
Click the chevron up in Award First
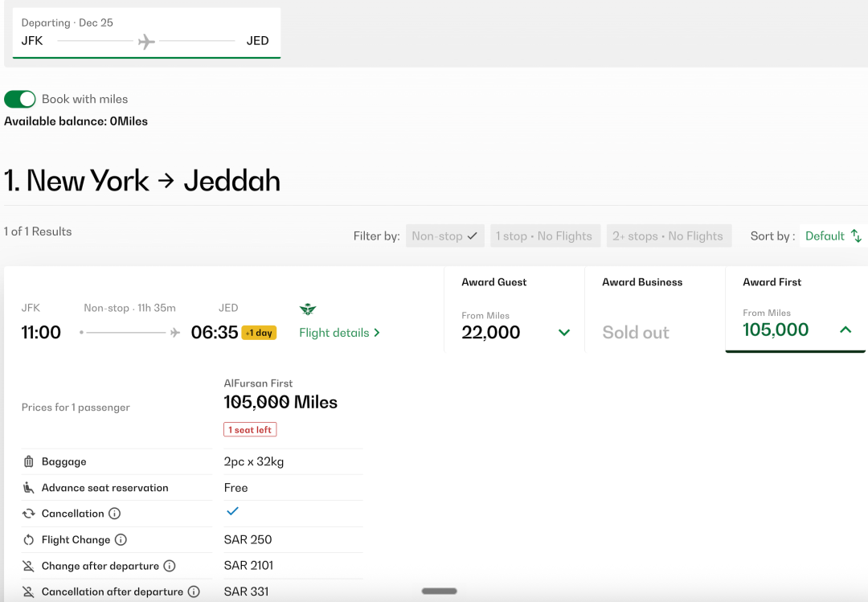click(845, 330)
